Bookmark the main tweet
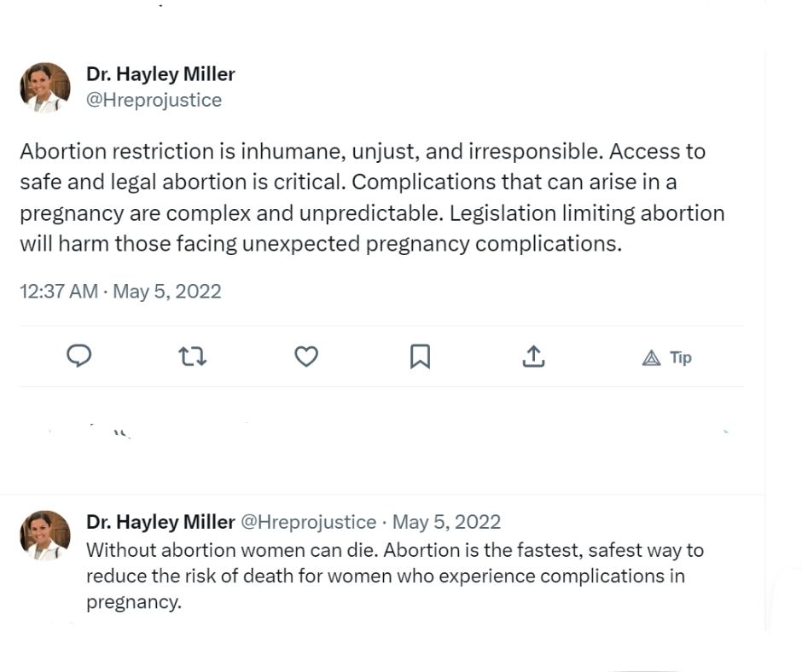The height and width of the screenshot is (672, 802). 420,356
